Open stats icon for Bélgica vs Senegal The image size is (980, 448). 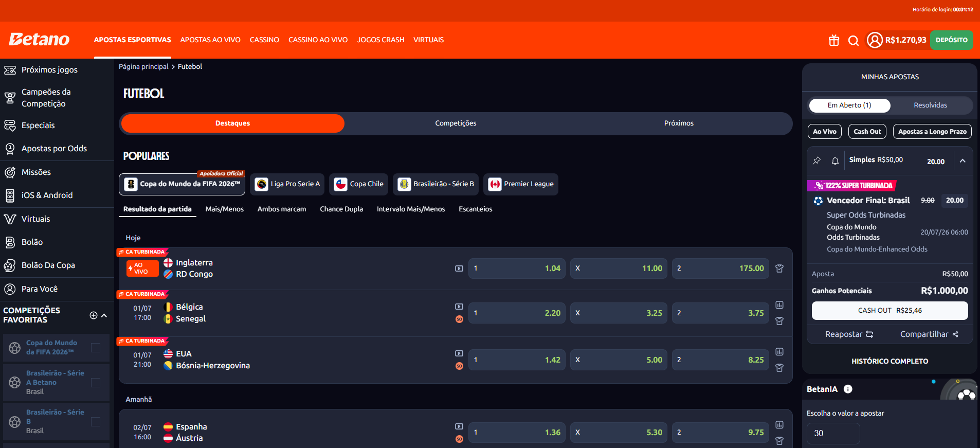coord(779,305)
